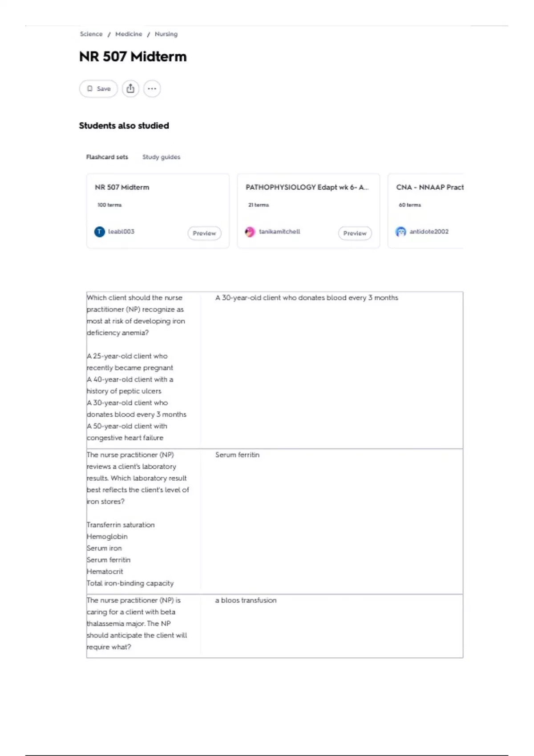Open the Nursing breadcrumb link
The image size is (534, 756).
pos(166,34)
